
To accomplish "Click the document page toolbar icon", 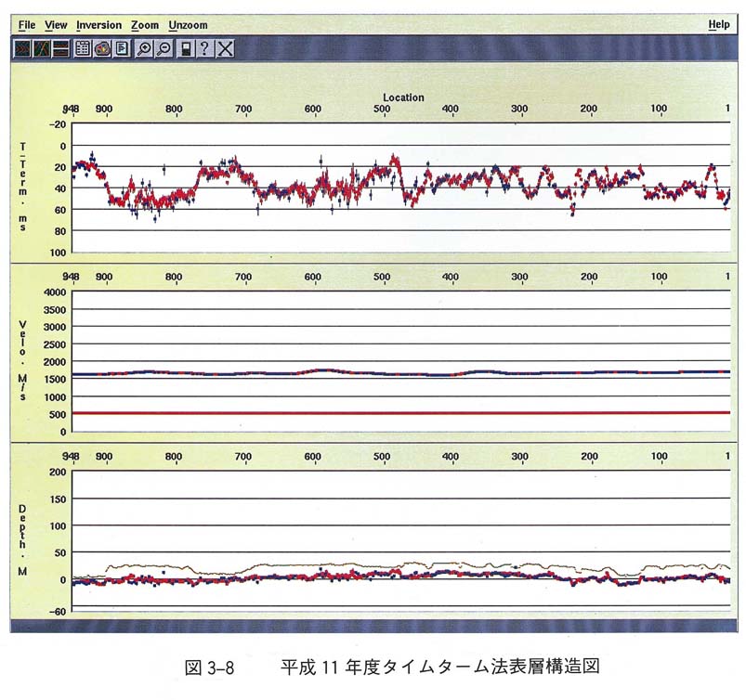I will click(x=122, y=48).
